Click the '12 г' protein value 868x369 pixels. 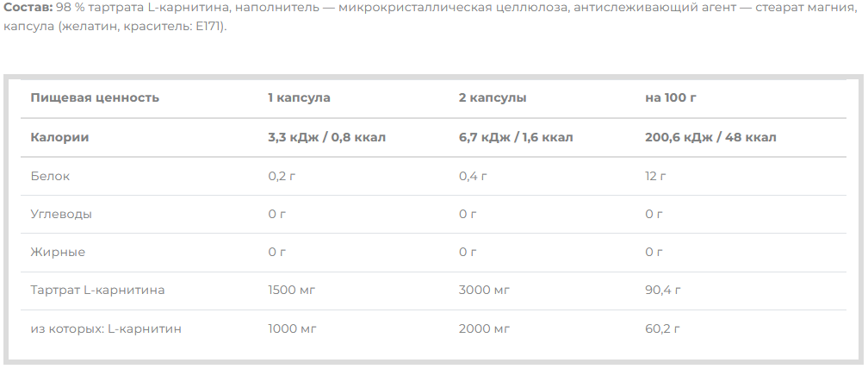655,176
